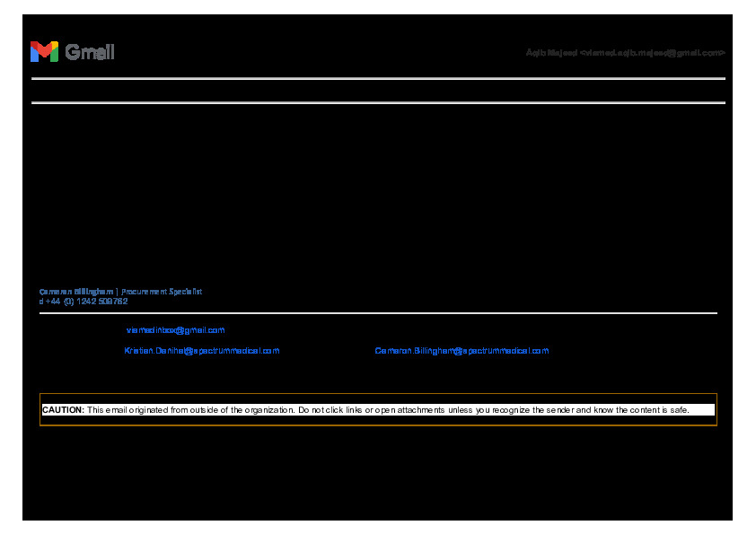Click the viamed.aqib.majeed@gmail.com header address
This screenshot has width=756, height=534.
tap(652, 53)
